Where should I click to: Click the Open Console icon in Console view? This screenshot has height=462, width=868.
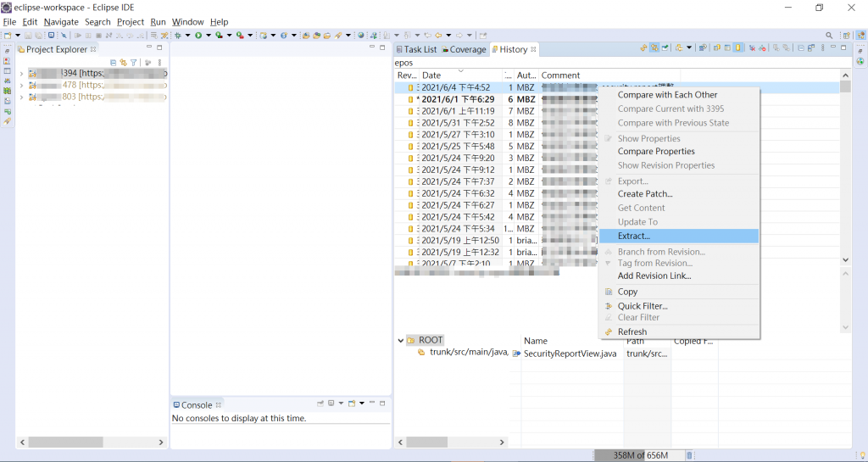pos(351,404)
